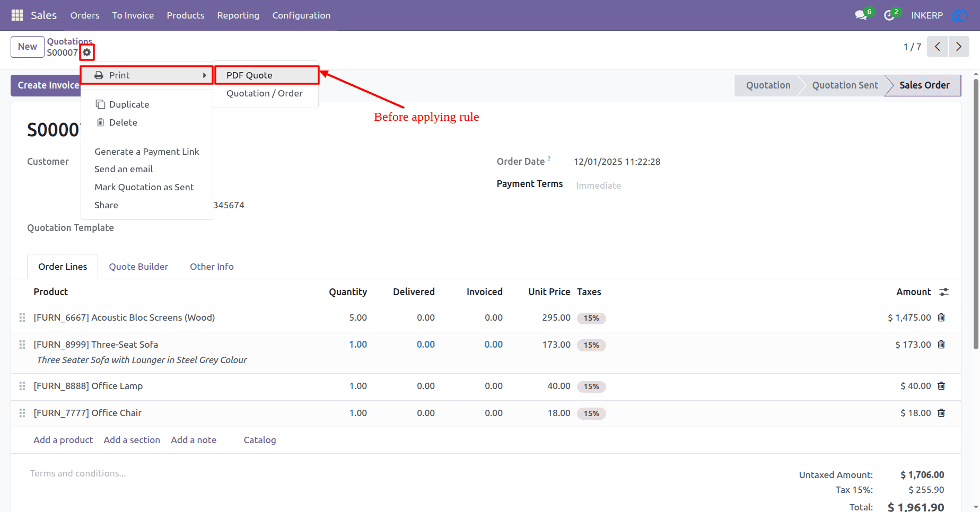This screenshot has height=512, width=980.
Task: Click the Add a note link
Action: pos(194,440)
